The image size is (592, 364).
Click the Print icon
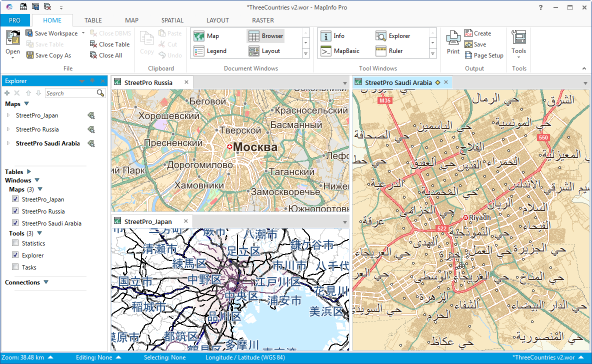point(453,42)
